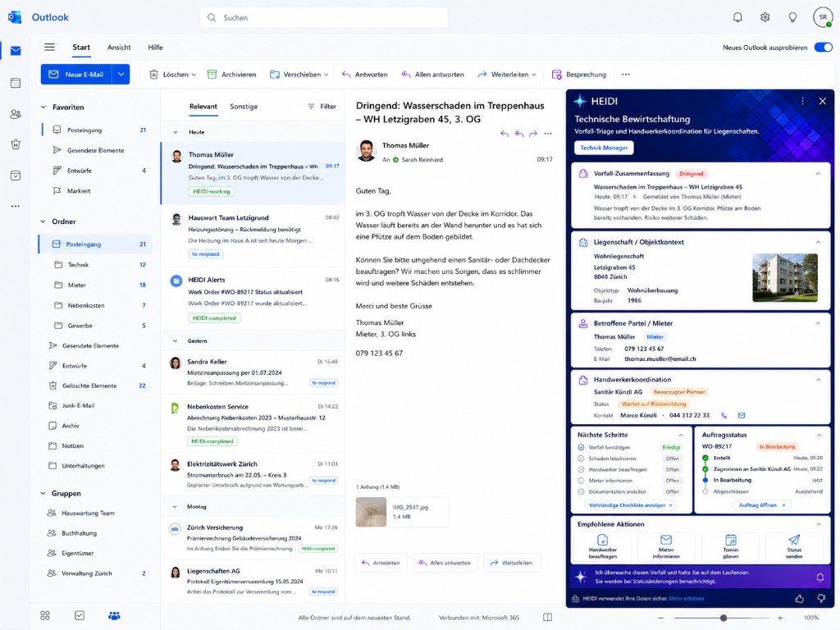Collapse the Vorfall-Zusammenfassung card
The height and width of the screenshot is (630, 840).
818,174
